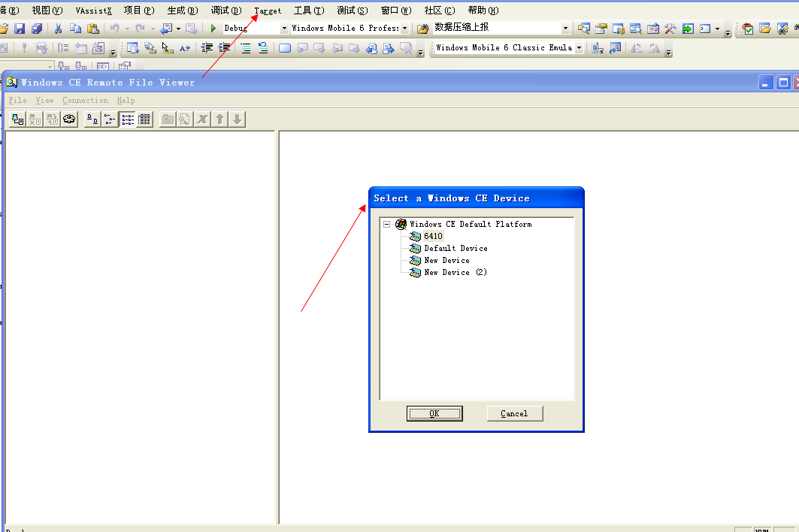This screenshot has height=532, width=799.
Task: Click the Export File up-arrow icon
Action: 219,119
